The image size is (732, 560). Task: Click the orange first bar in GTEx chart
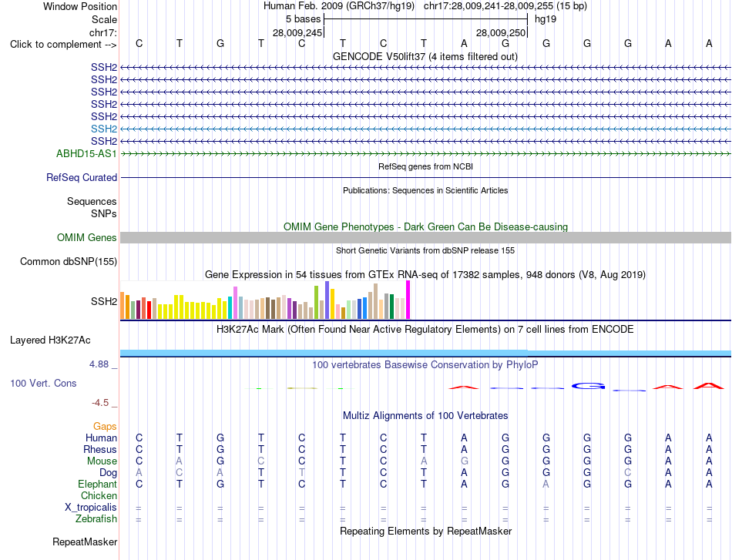123,305
